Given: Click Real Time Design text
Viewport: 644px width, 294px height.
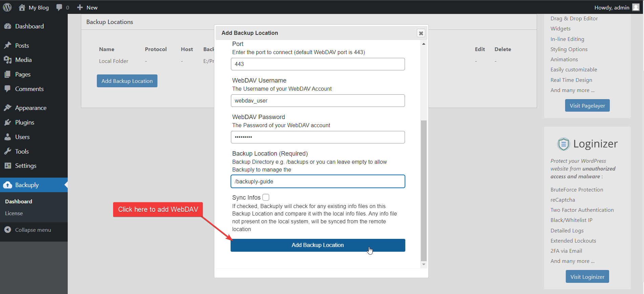Looking at the screenshot, I should pos(571,80).
